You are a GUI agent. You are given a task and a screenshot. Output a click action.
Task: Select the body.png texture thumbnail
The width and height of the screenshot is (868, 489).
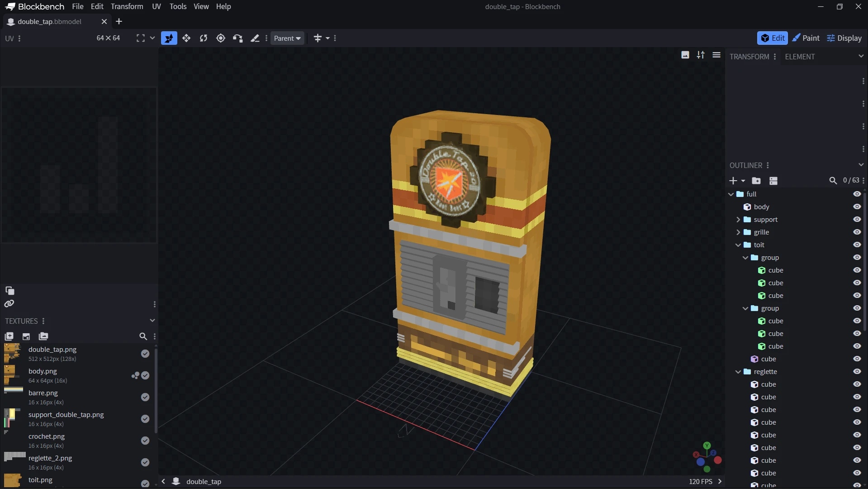pyautogui.click(x=13, y=375)
